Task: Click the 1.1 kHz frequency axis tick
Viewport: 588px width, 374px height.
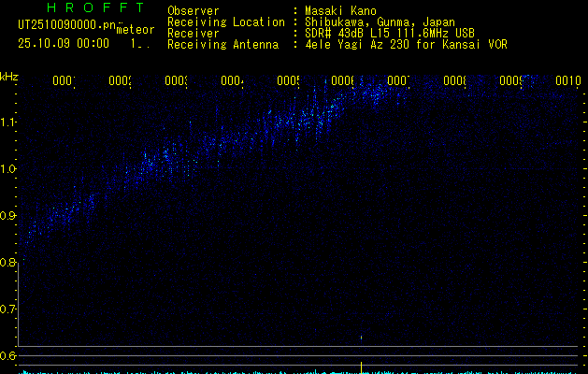Action: pyautogui.click(x=8, y=122)
